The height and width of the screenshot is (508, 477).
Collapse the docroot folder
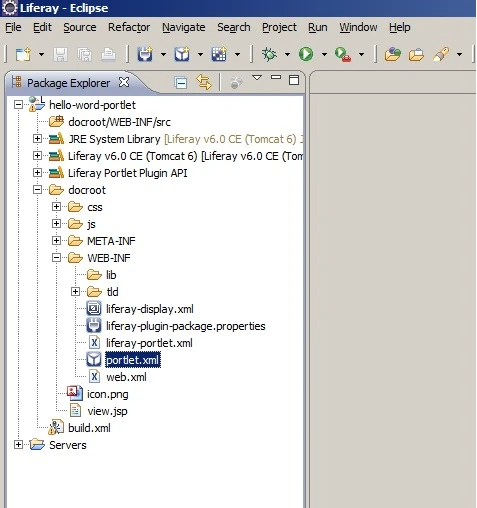[37, 190]
